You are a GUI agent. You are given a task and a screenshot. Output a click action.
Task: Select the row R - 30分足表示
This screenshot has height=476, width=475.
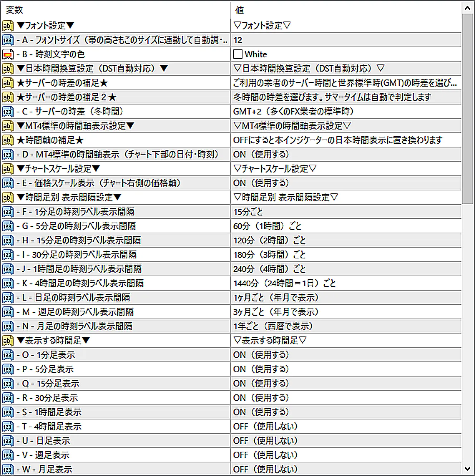click(x=231, y=398)
